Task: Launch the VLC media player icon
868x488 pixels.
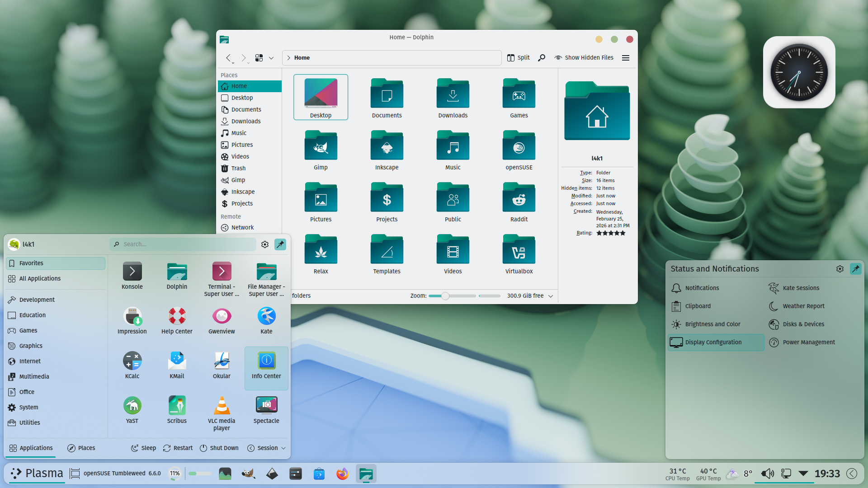Action: pyautogui.click(x=222, y=413)
